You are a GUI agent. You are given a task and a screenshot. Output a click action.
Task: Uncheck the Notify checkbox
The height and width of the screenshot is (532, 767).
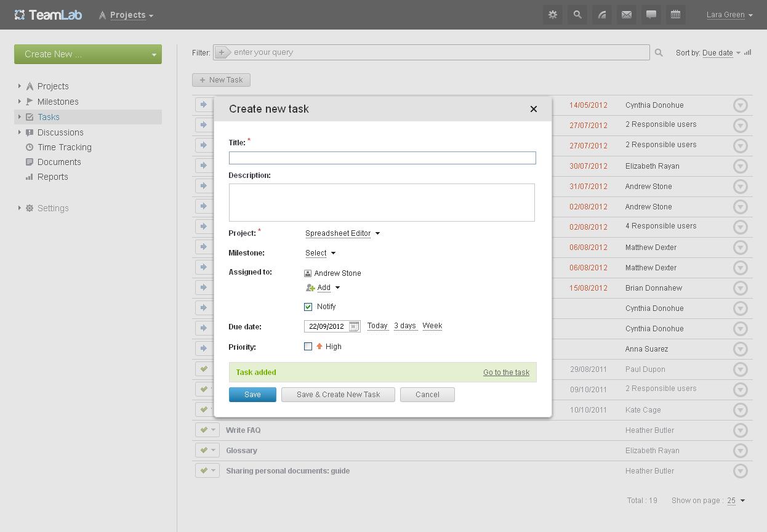click(x=308, y=307)
